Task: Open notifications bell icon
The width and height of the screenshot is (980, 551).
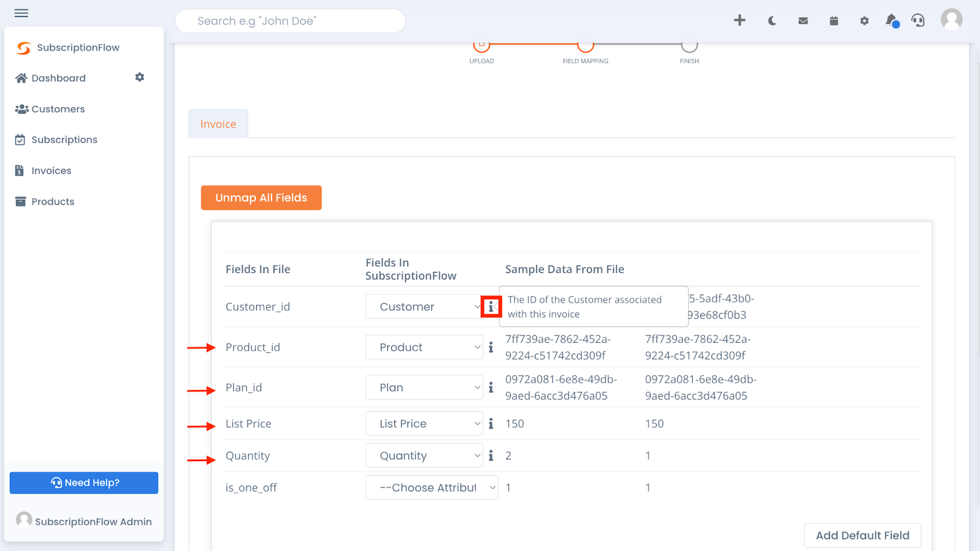Action: click(x=892, y=21)
